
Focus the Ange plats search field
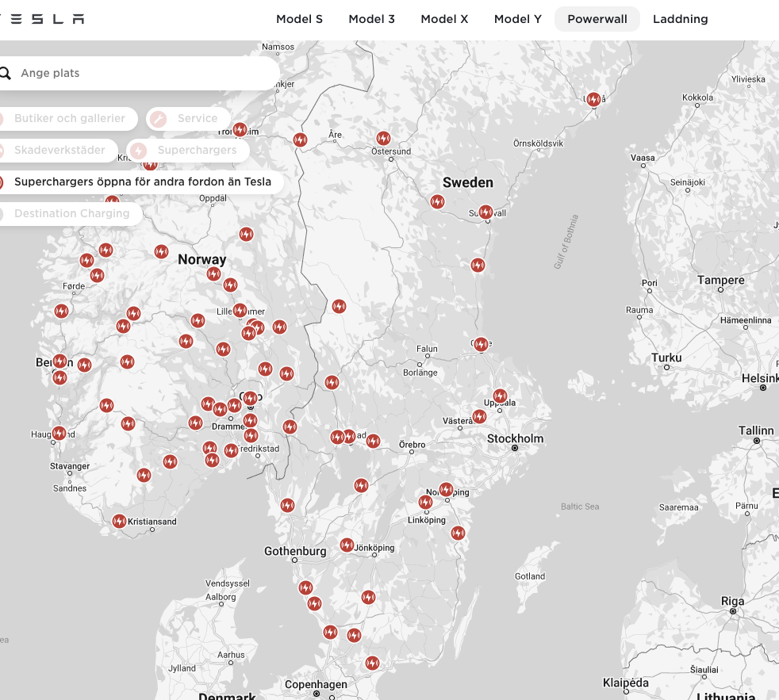143,74
